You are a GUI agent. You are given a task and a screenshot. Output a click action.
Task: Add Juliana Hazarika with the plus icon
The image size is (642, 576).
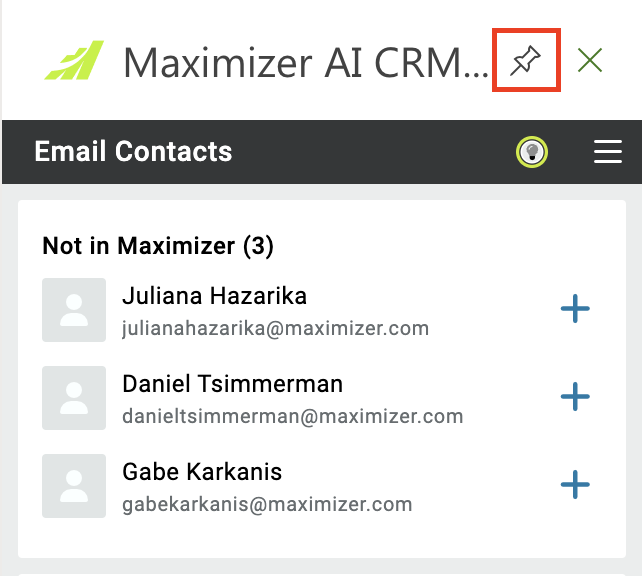(575, 309)
